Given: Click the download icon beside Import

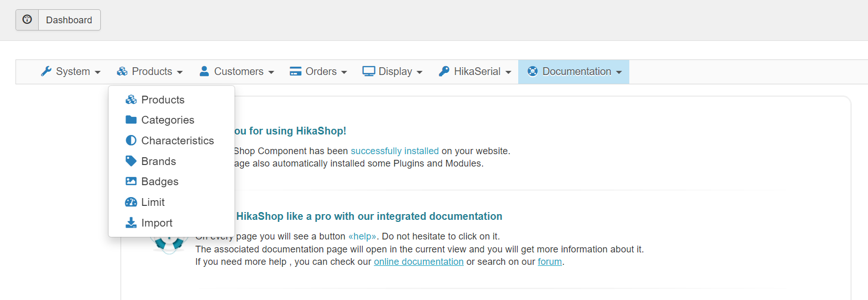Looking at the screenshot, I should [x=131, y=222].
